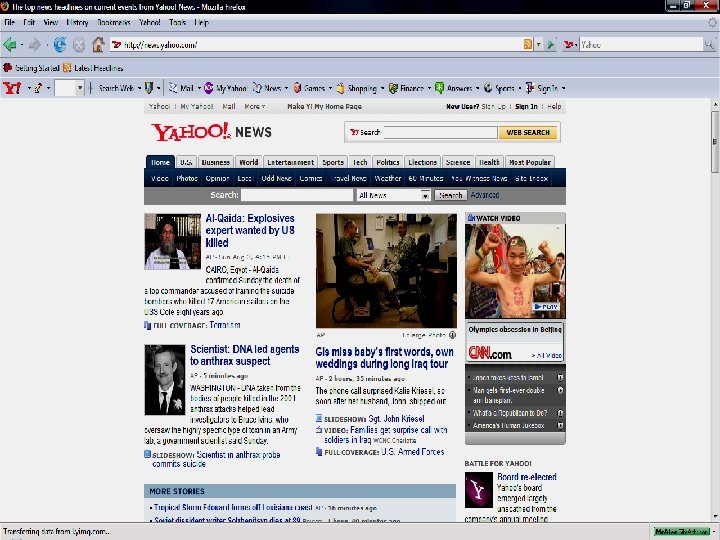Click the green Go arrow button
720x540 pixels.
click(x=551, y=45)
